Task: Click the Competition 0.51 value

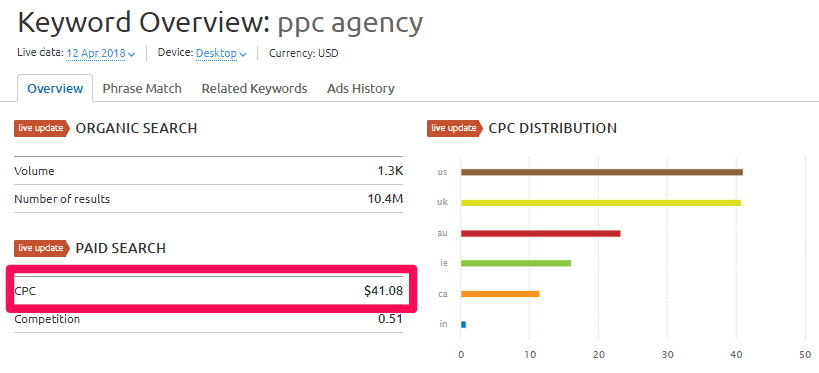Action: point(390,319)
